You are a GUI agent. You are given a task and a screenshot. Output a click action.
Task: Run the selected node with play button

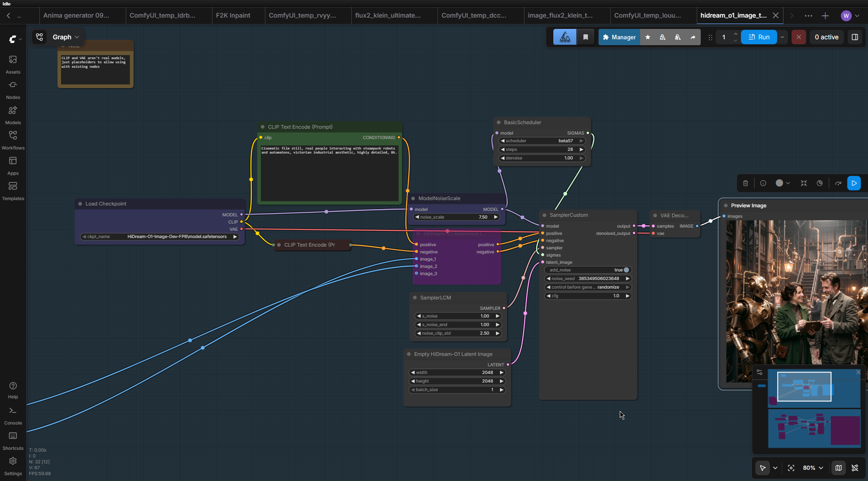click(x=854, y=183)
